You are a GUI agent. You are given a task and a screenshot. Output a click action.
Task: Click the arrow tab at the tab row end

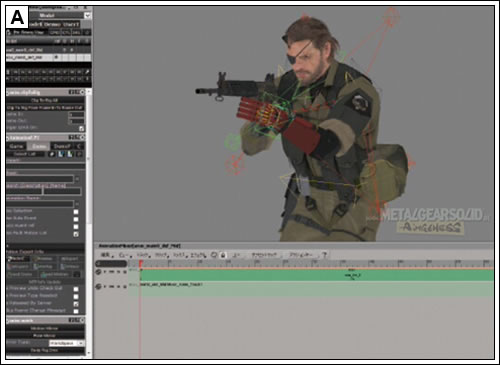[x=79, y=146]
